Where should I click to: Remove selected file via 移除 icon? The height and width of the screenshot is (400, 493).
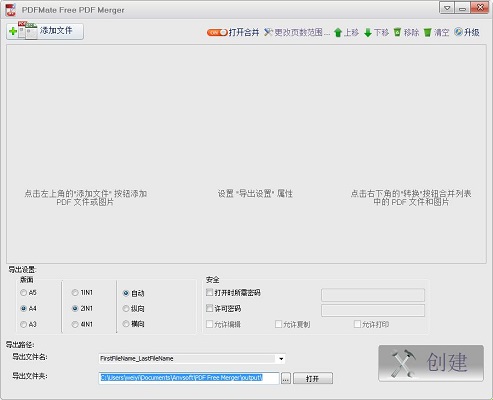(x=406, y=32)
